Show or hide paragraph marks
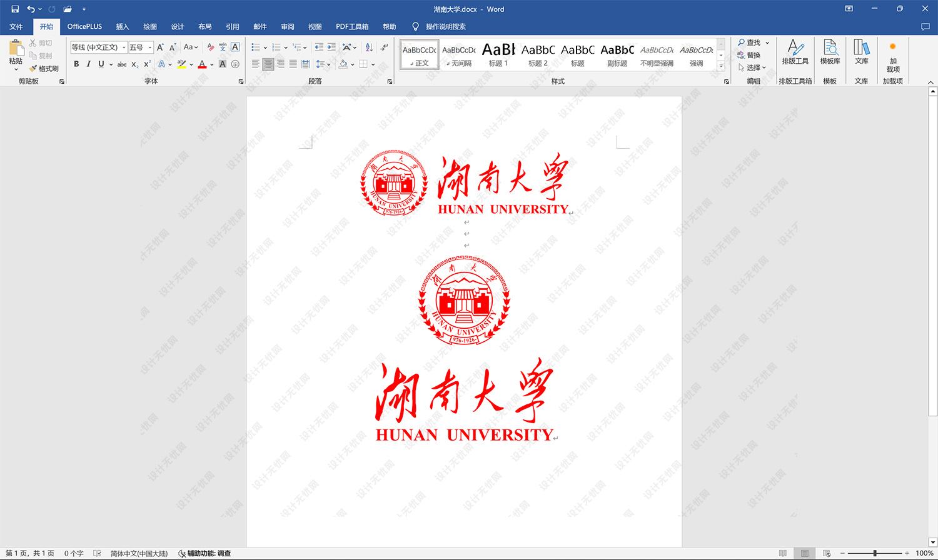Viewport: 938px width, 560px height. point(385,47)
